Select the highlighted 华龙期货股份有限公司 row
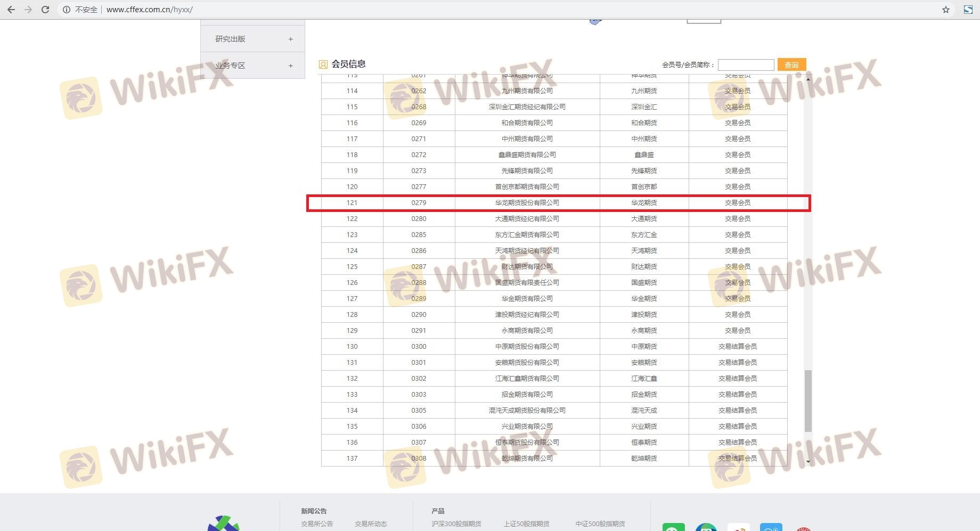 [x=527, y=203]
